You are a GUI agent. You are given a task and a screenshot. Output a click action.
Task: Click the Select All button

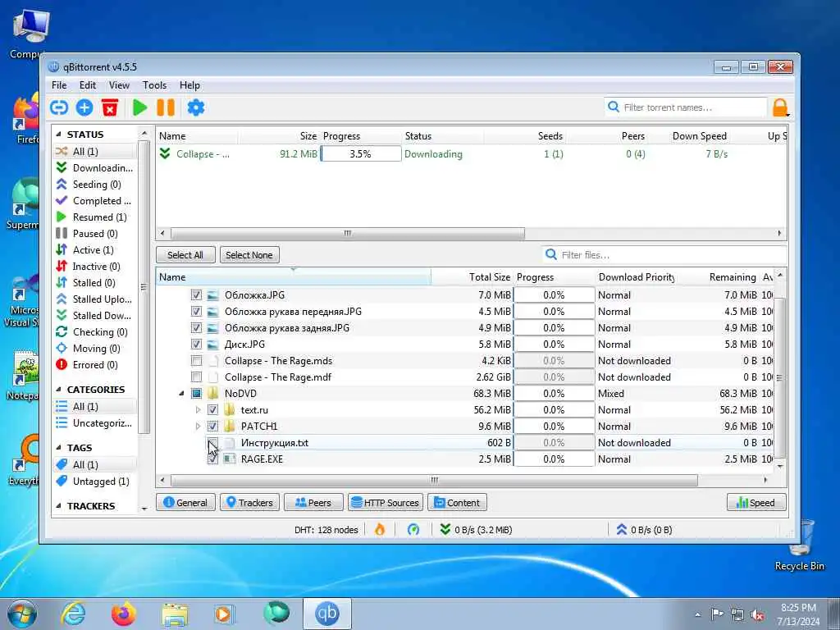coord(185,255)
